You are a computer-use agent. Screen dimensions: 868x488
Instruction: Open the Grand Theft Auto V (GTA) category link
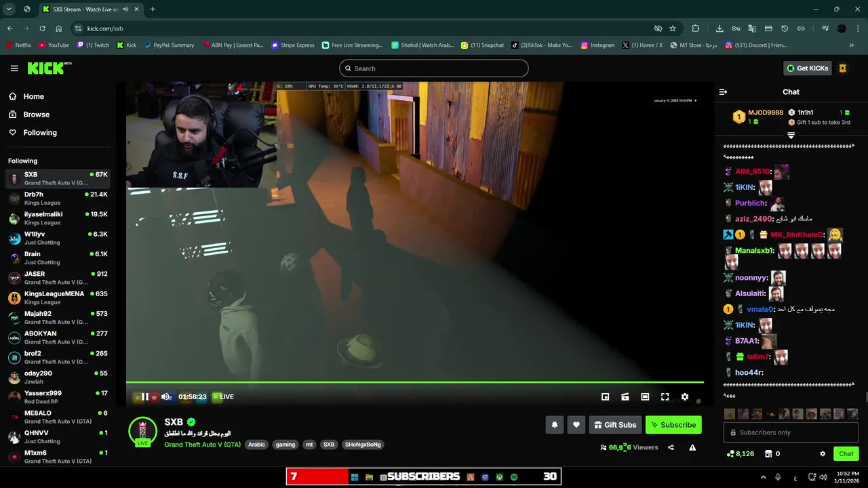(x=202, y=445)
